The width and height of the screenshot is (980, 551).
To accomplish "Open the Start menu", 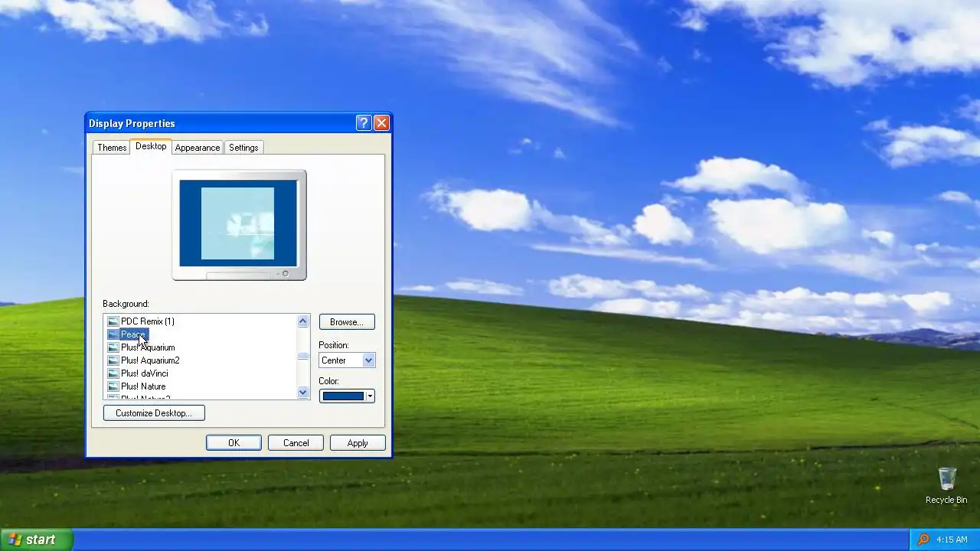I will click(x=36, y=540).
